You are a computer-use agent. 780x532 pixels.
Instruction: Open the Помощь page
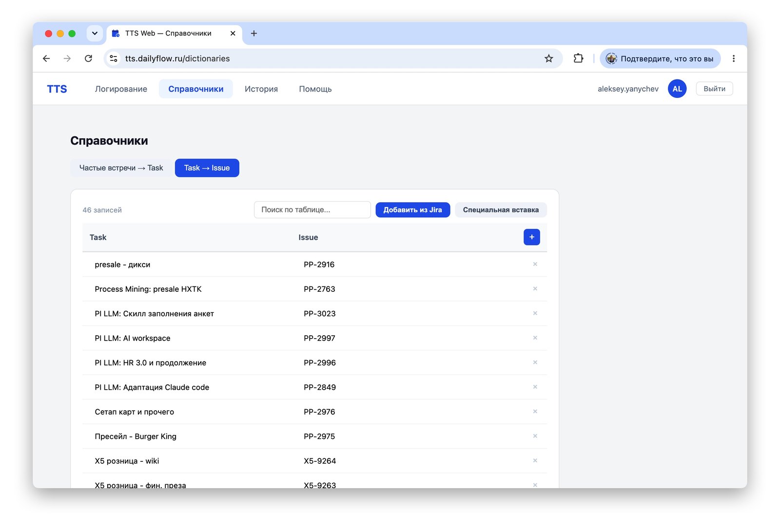[315, 89]
